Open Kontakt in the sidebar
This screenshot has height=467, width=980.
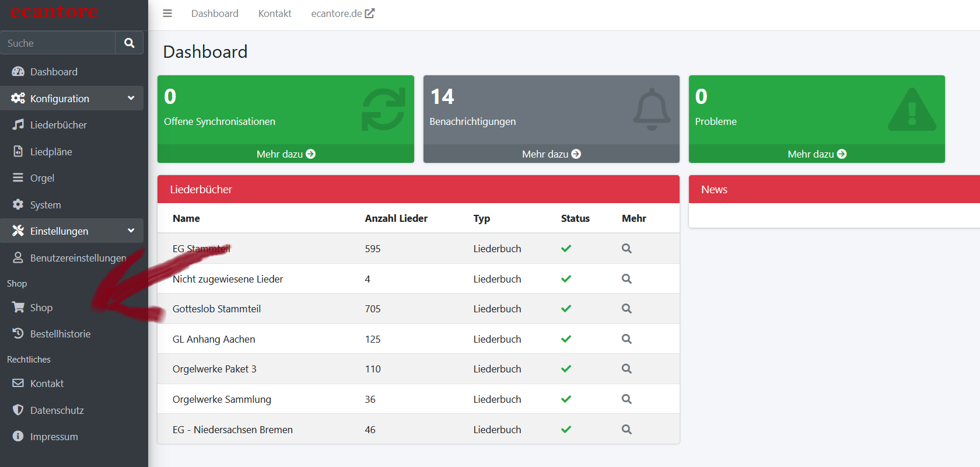pos(72,384)
